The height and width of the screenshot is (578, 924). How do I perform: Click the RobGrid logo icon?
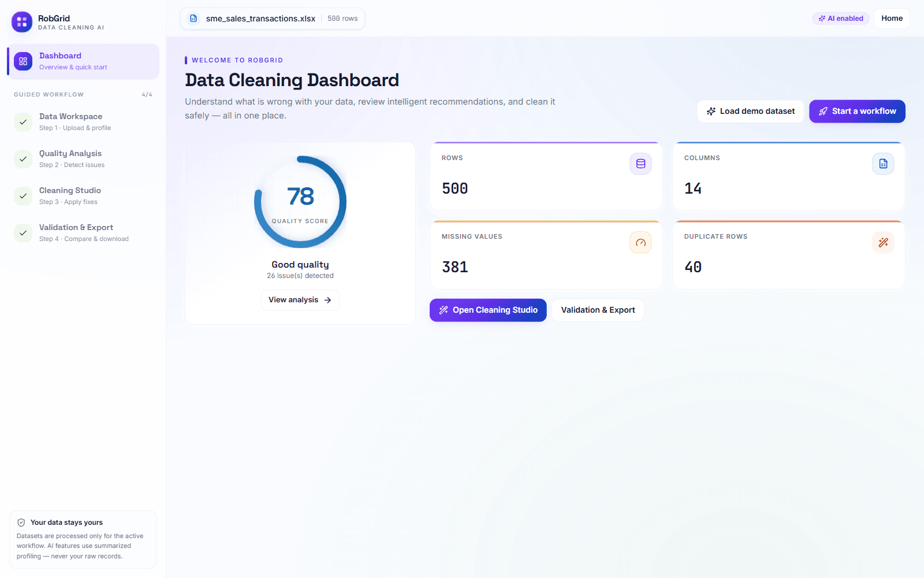click(22, 22)
